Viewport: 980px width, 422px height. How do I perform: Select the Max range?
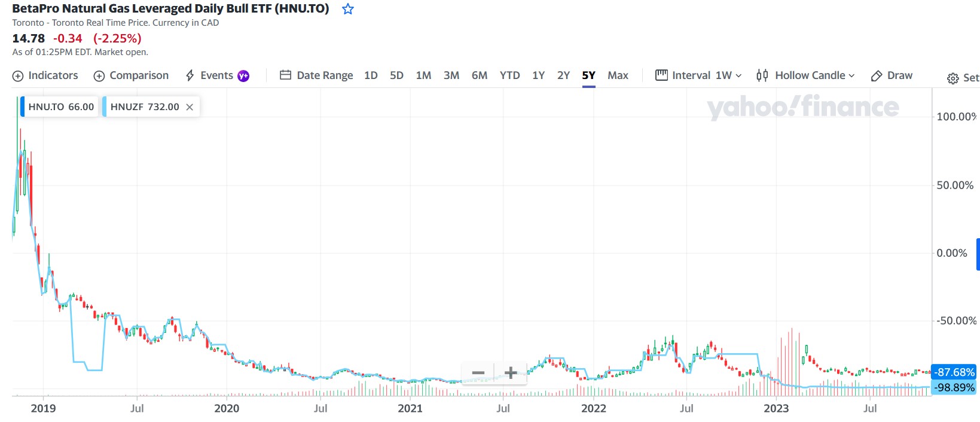pos(618,75)
